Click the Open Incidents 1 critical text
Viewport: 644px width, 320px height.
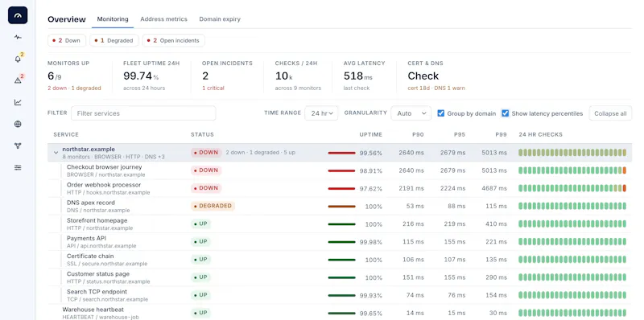point(213,88)
